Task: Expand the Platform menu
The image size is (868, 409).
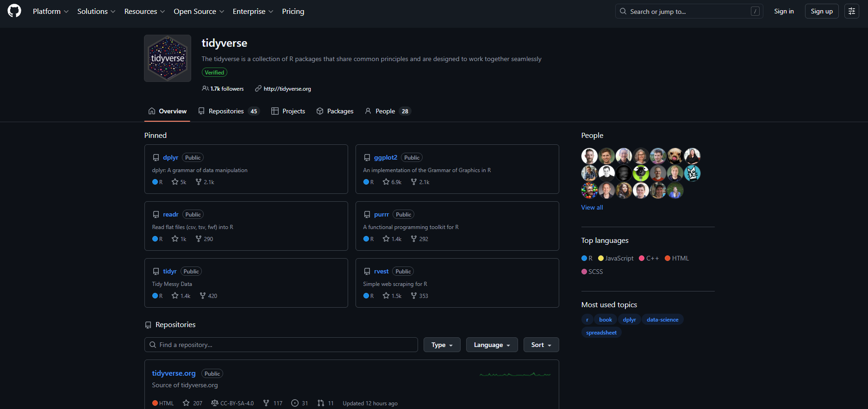Action: [50, 11]
